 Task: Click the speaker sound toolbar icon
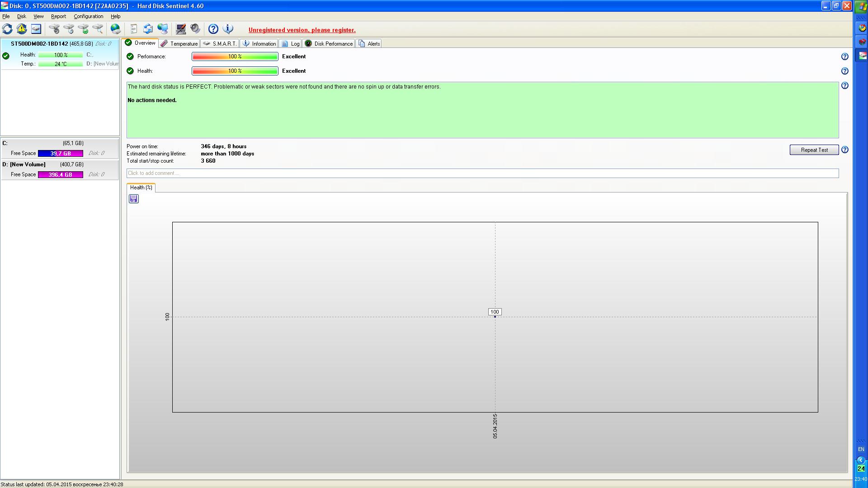195,29
